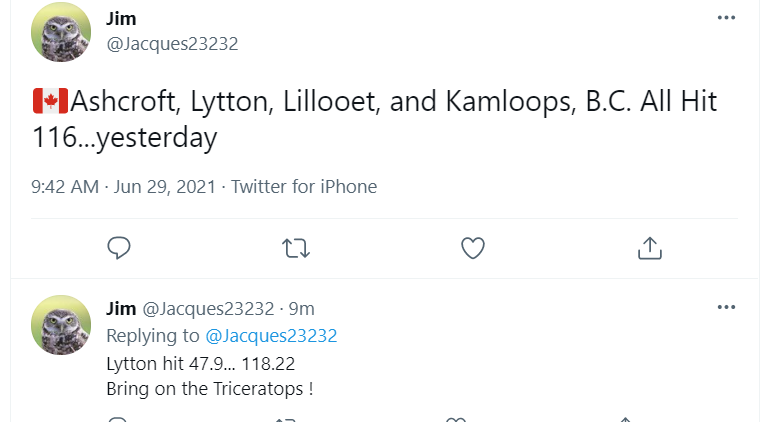Click the name Jim on the reply tweet
This screenshot has height=422, width=772.
tap(122, 308)
